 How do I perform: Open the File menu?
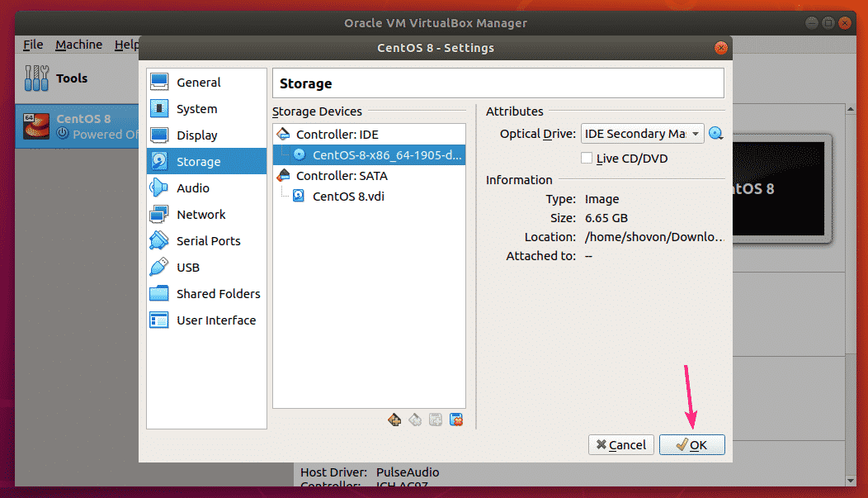pos(33,45)
